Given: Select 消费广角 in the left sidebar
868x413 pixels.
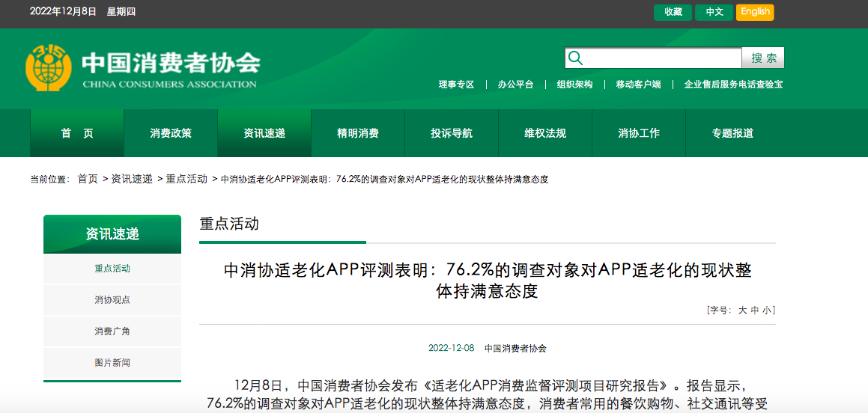Looking at the screenshot, I should pos(112,331).
